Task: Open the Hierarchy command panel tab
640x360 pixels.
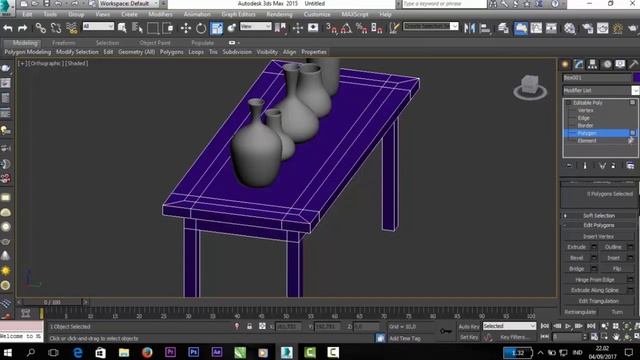Action: pos(592,64)
